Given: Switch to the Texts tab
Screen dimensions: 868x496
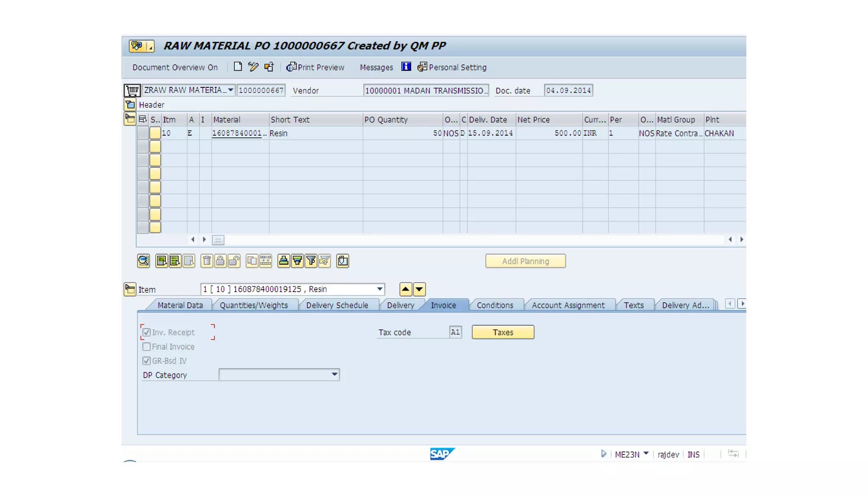Looking at the screenshot, I should tap(634, 305).
